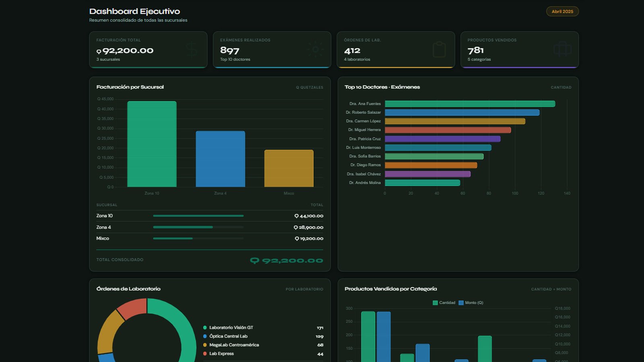Click the bar for Dr. Andrés Molina

point(423,183)
